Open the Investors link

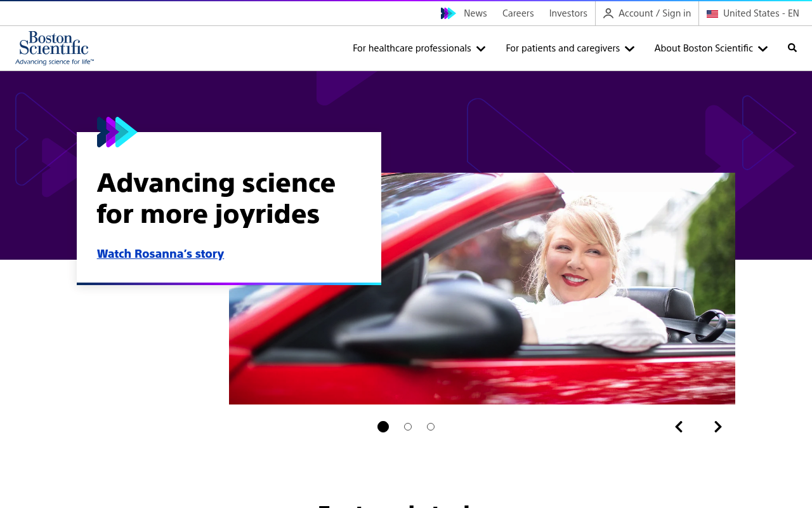click(x=568, y=13)
